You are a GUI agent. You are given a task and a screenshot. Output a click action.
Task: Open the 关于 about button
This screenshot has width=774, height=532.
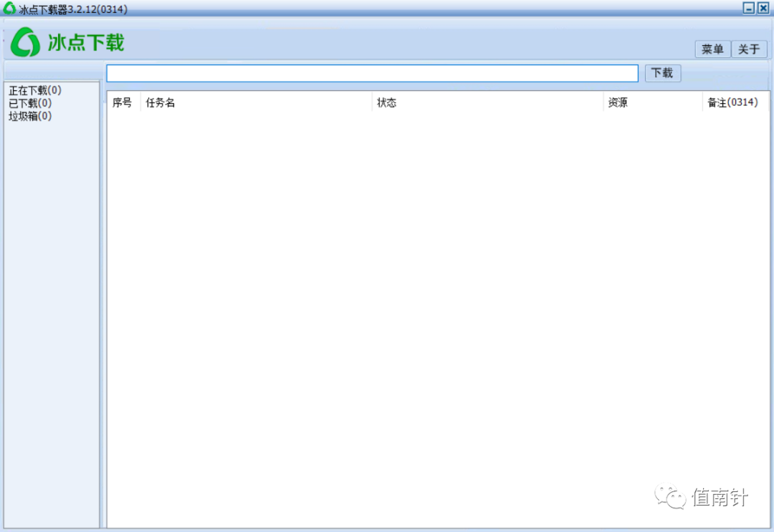point(748,49)
